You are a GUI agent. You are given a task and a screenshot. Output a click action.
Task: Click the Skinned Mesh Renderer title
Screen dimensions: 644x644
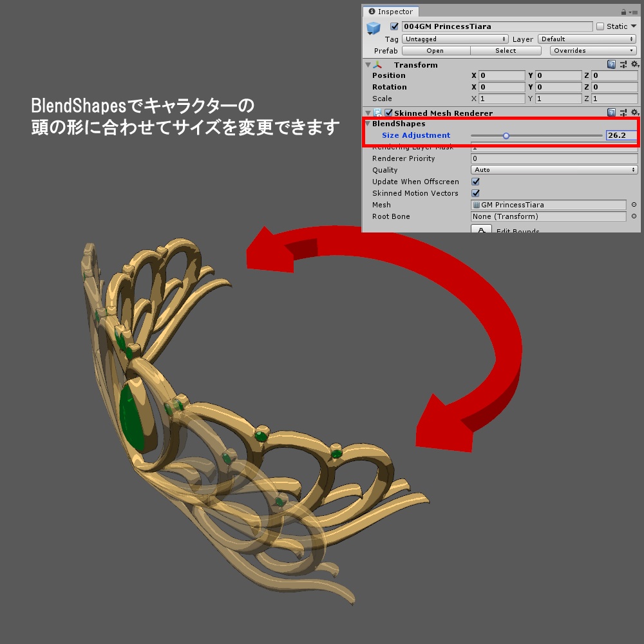pos(444,113)
